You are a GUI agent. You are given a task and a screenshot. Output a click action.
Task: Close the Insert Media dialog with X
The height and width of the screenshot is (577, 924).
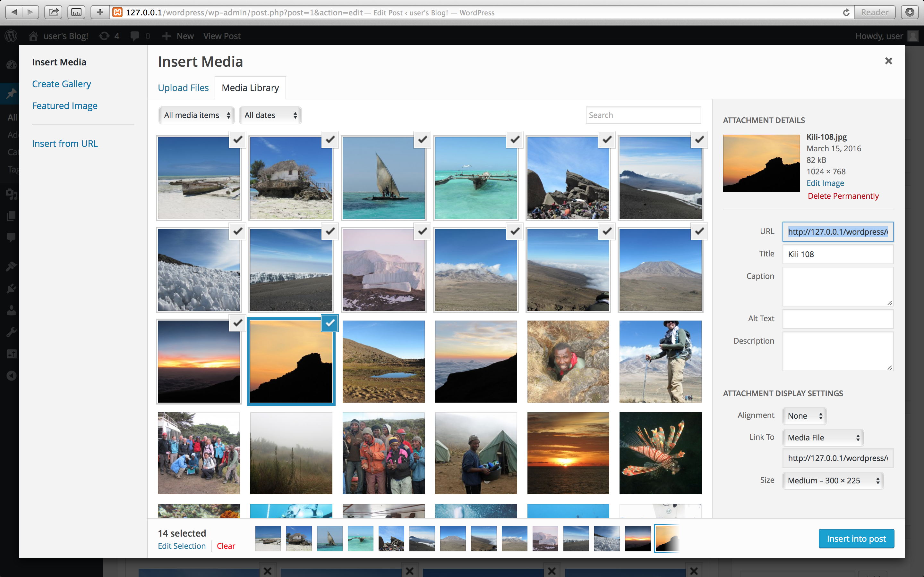(x=888, y=61)
